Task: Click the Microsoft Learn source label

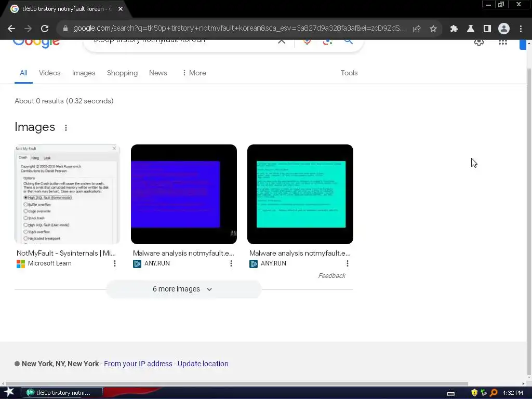Action: pos(49,263)
